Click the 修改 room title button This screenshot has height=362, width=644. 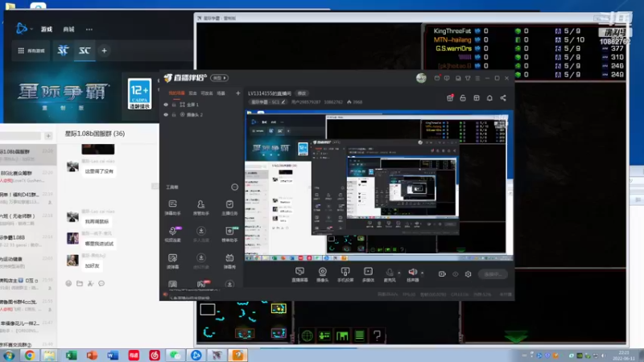pyautogui.click(x=302, y=93)
